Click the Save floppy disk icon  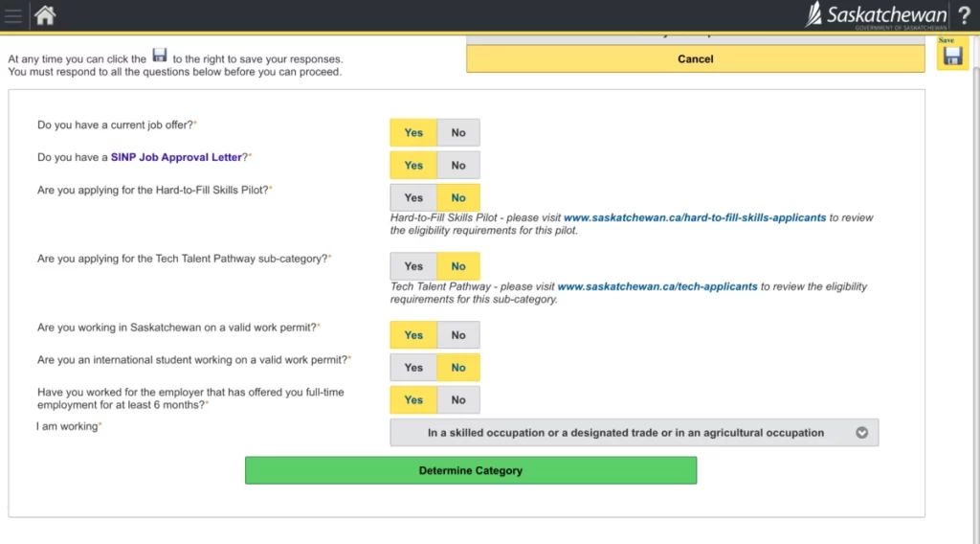[x=951, y=56]
